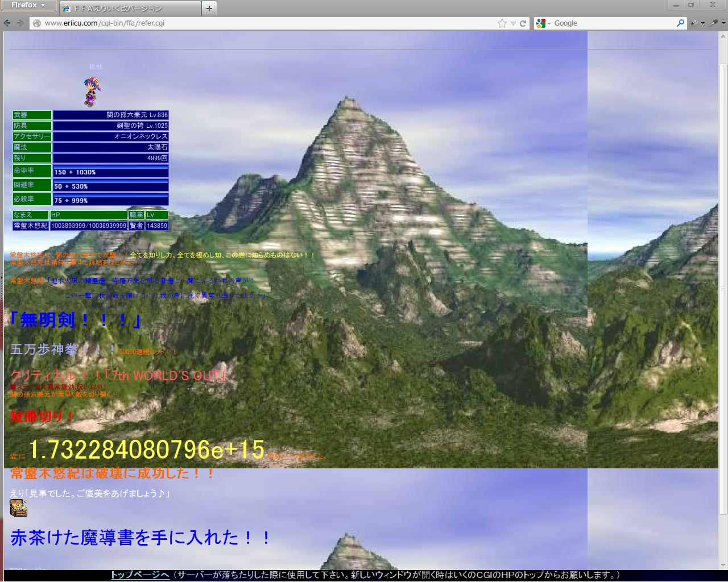The height and width of the screenshot is (582, 728).
Task: Click the 挑戦 heading above the character
Action: (96, 66)
